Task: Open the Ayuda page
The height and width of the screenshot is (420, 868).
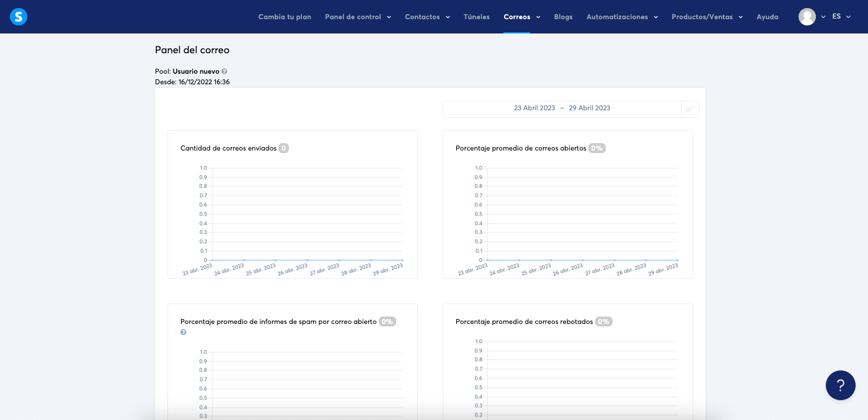Action: pos(767,17)
